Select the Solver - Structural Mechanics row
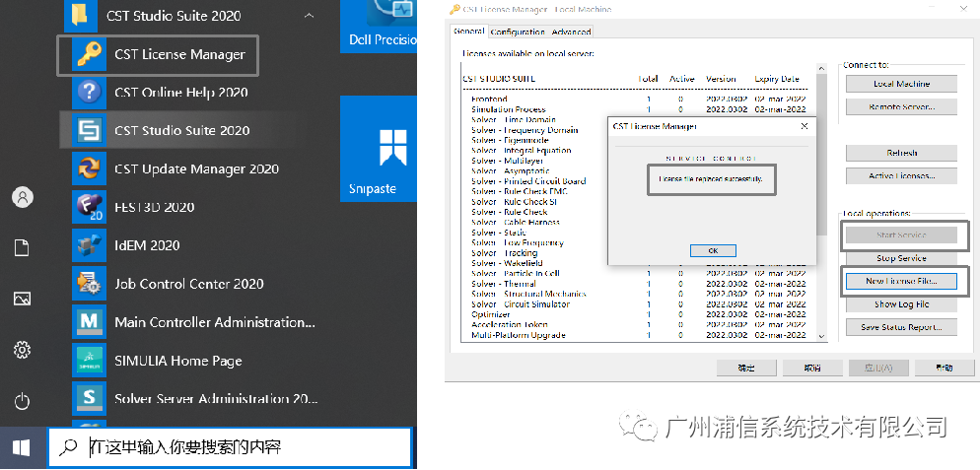The image size is (980, 470). [638, 295]
